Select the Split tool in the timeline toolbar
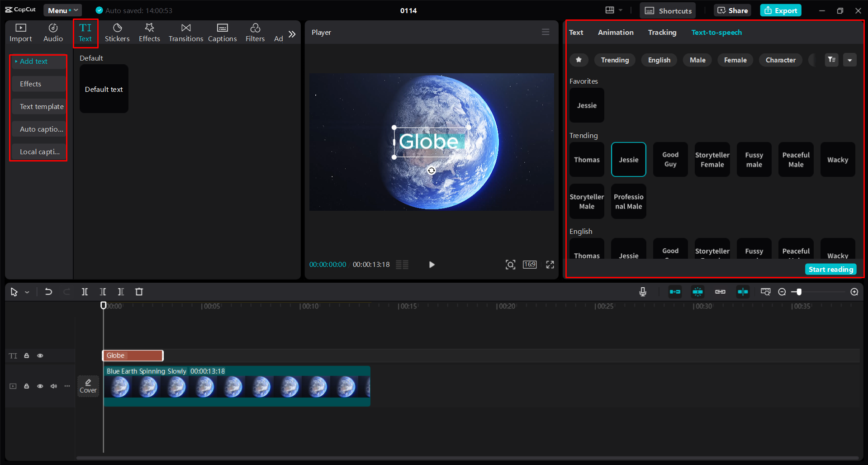Viewport: 868px width, 465px height. [85, 292]
